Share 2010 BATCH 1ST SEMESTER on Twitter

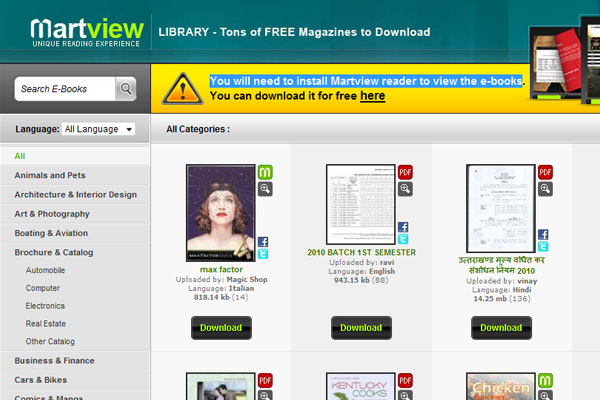click(403, 239)
